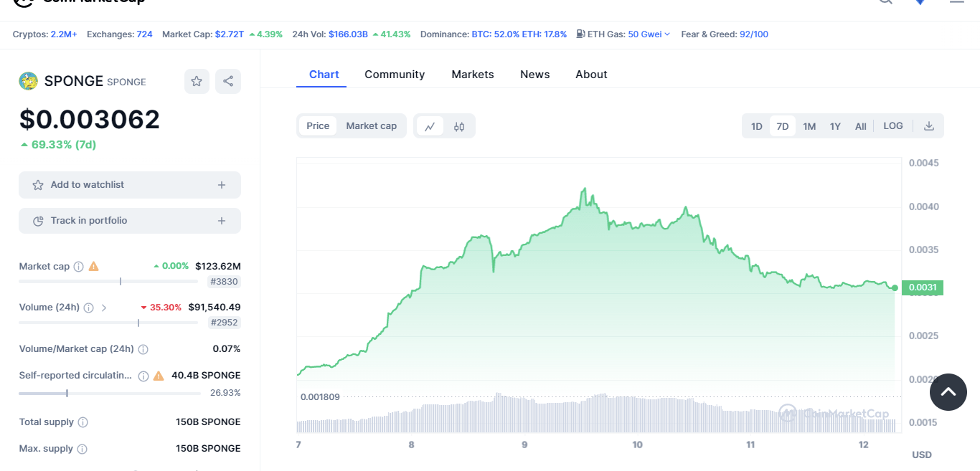980x471 pixels.
Task: Set chart range to 1D
Action: click(757, 126)
